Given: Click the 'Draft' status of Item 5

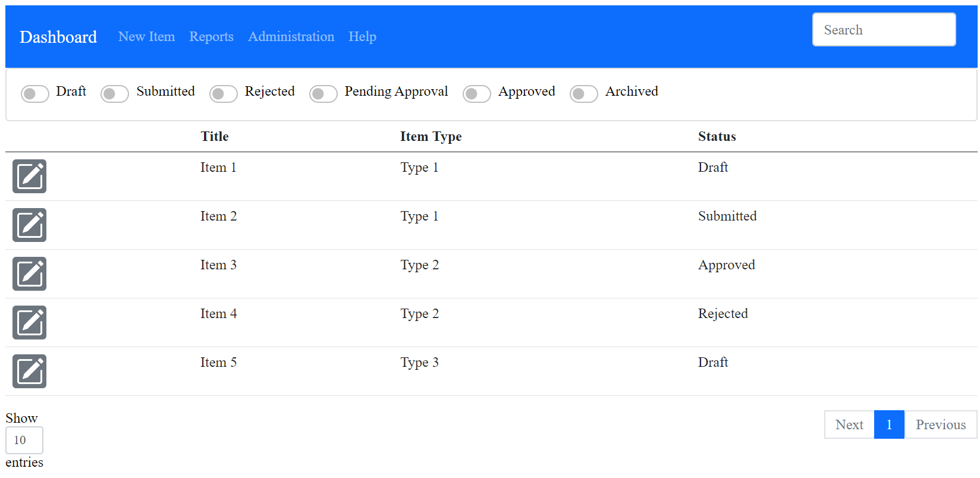Looking at the screenshot, I should [713, 362].
